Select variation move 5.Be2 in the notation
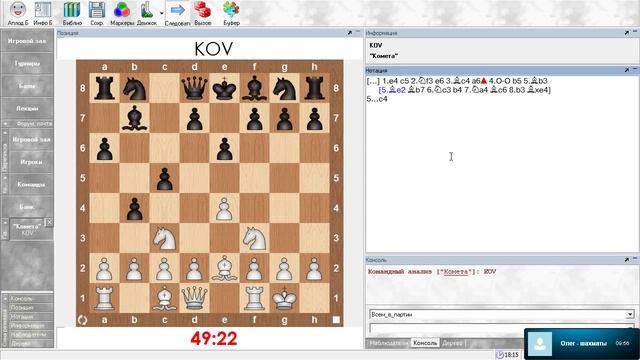Screen dimensions: 640x360 click(x=392, y=90)
